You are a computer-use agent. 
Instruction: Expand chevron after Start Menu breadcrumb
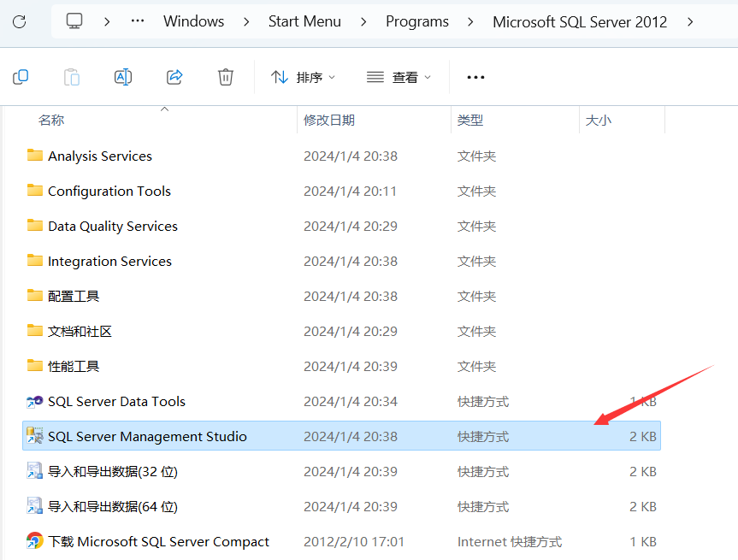pyautogui.click(x=363, y=21)
